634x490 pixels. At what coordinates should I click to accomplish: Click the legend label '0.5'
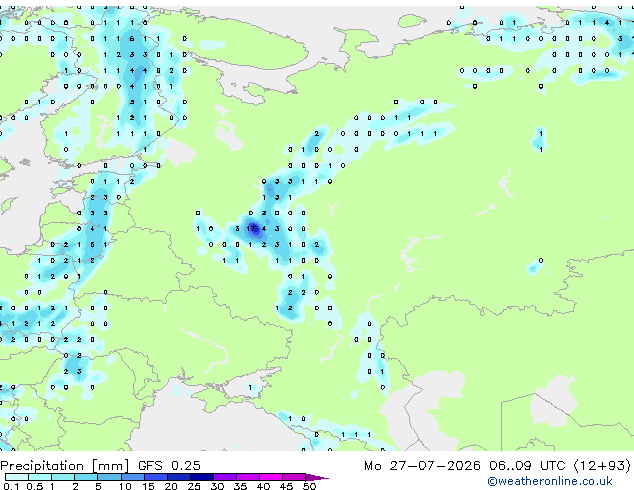(35, 486)
